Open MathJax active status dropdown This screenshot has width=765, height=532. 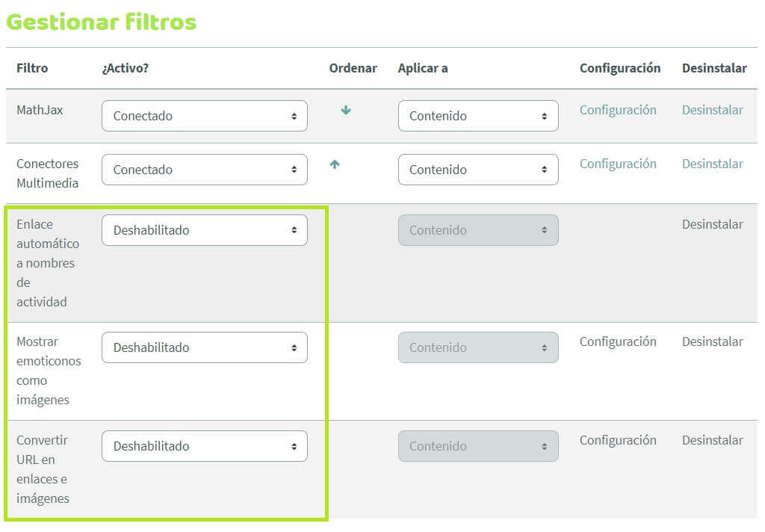click(x=205, y=116)
